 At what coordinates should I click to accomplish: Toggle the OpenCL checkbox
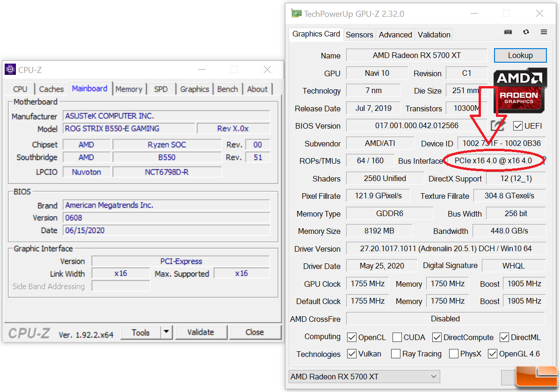point(352,337)
